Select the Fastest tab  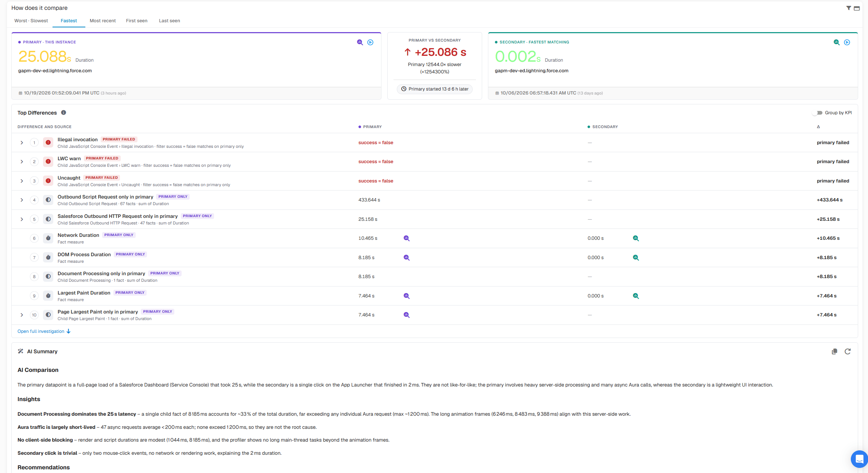[69, 21]
